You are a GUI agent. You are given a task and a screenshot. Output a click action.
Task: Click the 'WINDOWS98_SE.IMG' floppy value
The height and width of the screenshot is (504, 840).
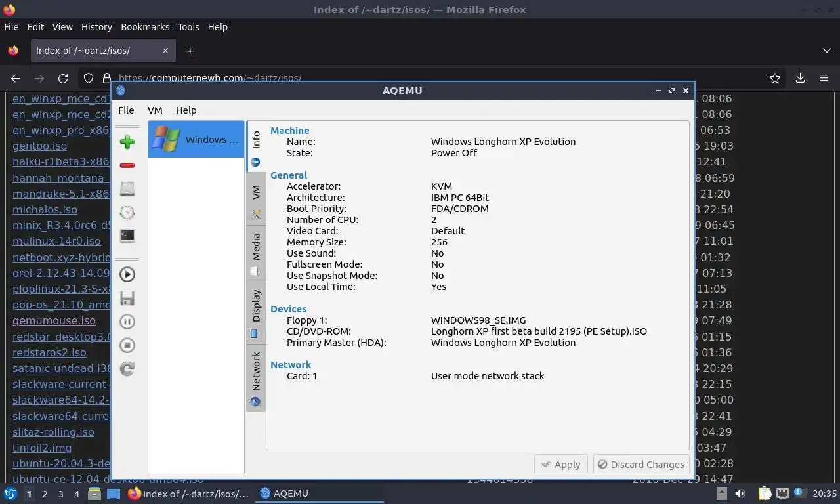(x=478, y=320)
